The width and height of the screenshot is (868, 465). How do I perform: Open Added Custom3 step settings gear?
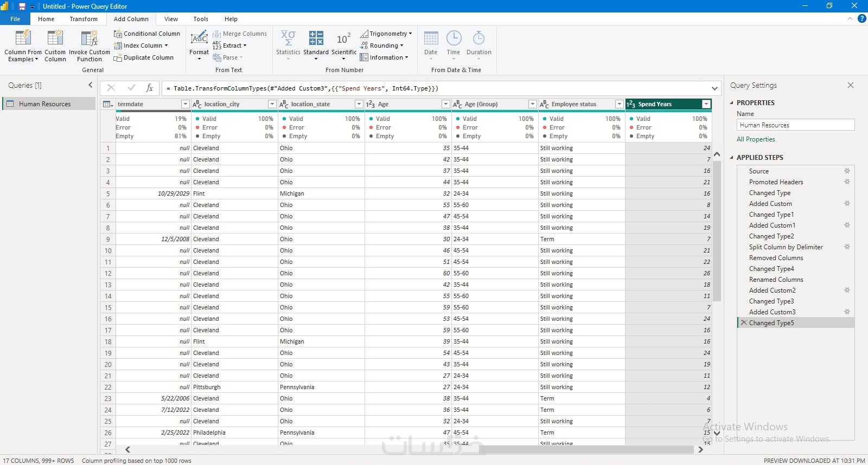pos(847,312)
